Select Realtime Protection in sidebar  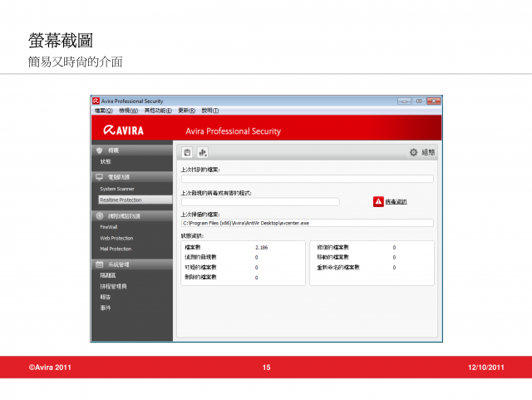click(x=135, y=200)
